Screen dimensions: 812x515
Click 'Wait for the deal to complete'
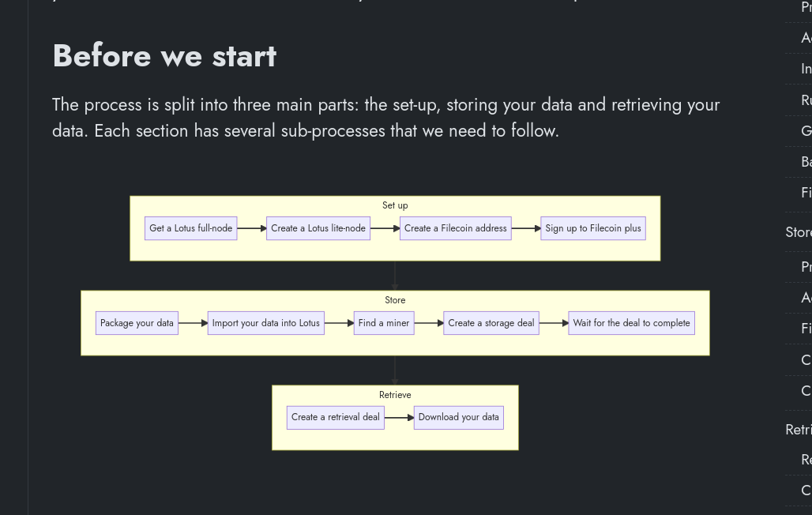631,322
